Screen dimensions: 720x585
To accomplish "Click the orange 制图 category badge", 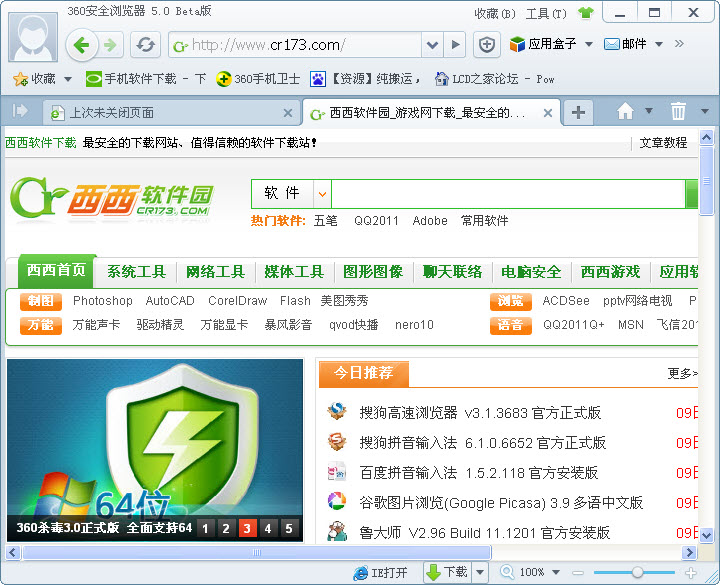I will pyautogui.click(x=41, y=301).
